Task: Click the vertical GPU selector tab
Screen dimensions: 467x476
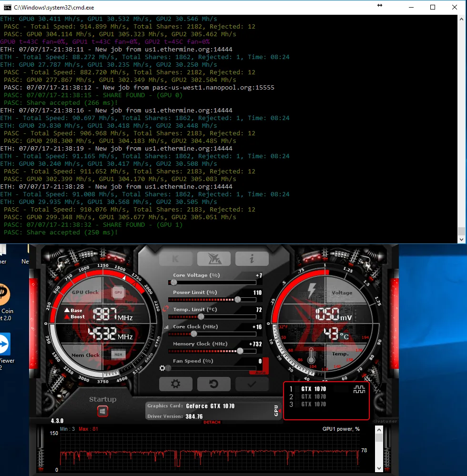Action: click(276, 410)
